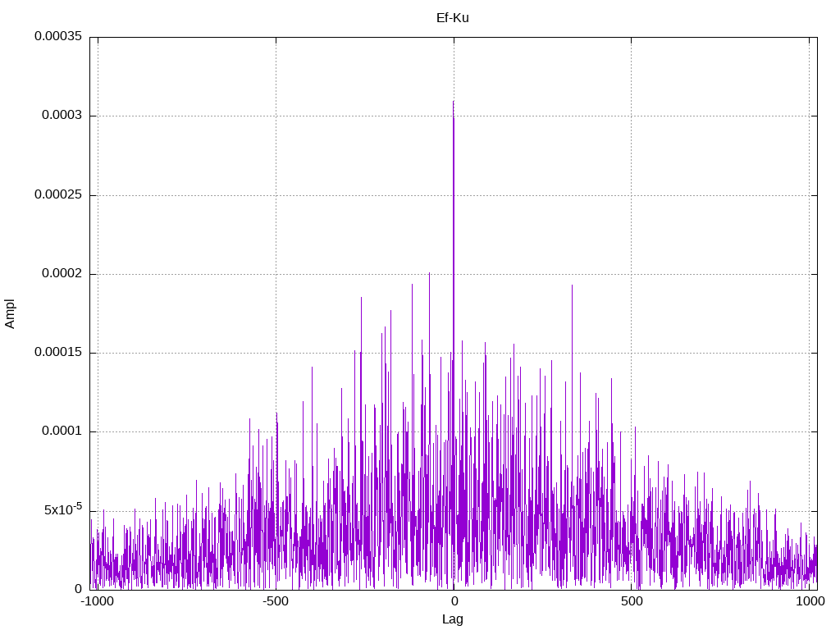Click x-axis tick label 1000
This screenshot has width=840, height=630.
tap(810, 601)
